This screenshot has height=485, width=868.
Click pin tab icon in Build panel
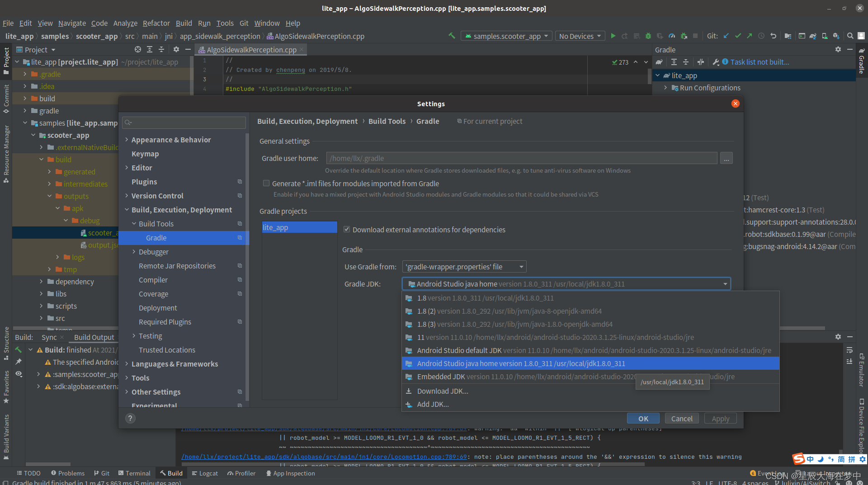[x=19, y=362]
